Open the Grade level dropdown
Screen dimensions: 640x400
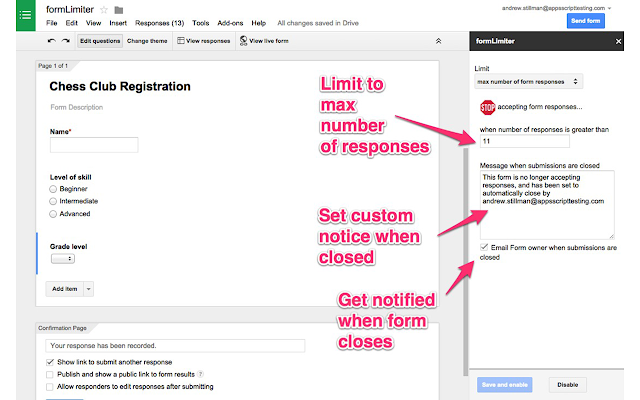62,258
